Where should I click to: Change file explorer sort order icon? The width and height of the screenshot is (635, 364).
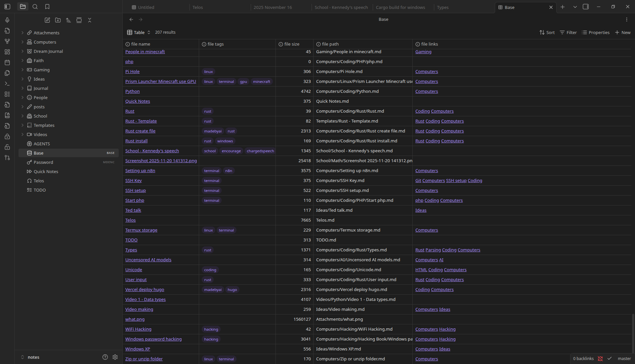click(68, 20)
